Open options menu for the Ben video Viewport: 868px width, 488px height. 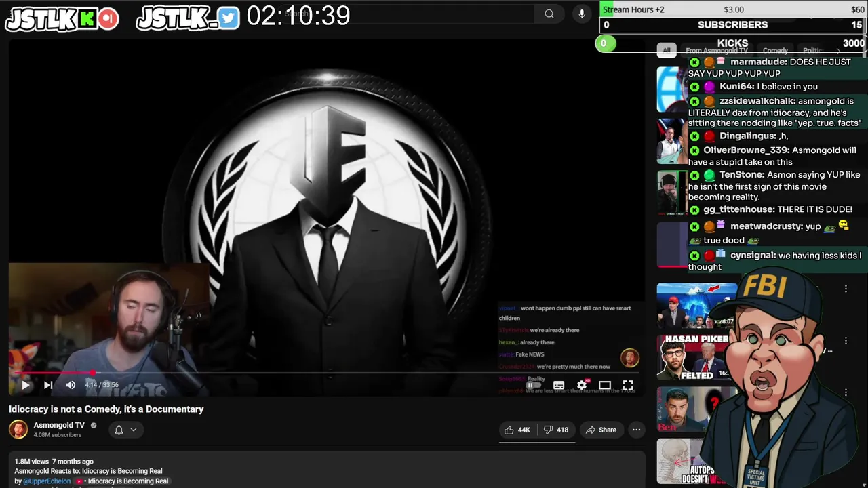coord(846,392)
